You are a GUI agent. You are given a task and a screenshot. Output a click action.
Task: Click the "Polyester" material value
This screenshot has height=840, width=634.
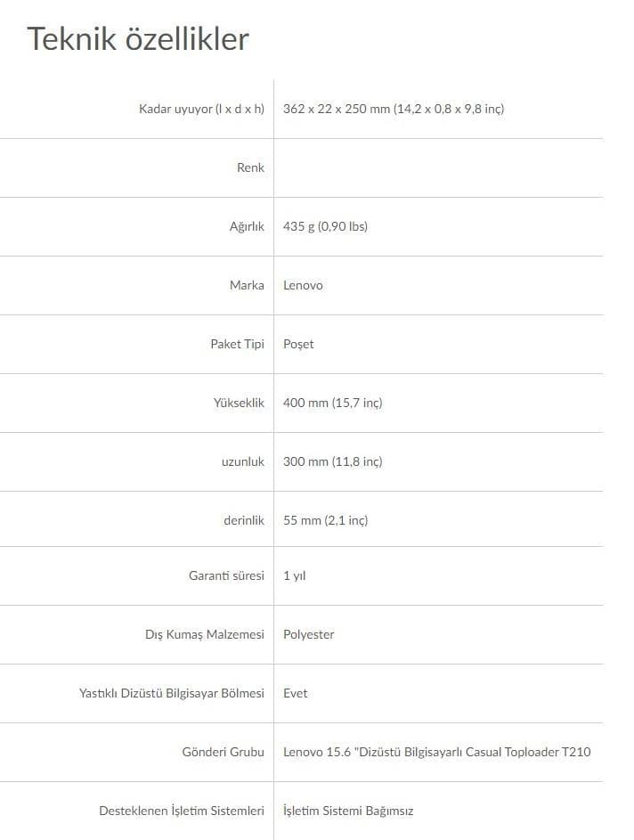308,634
